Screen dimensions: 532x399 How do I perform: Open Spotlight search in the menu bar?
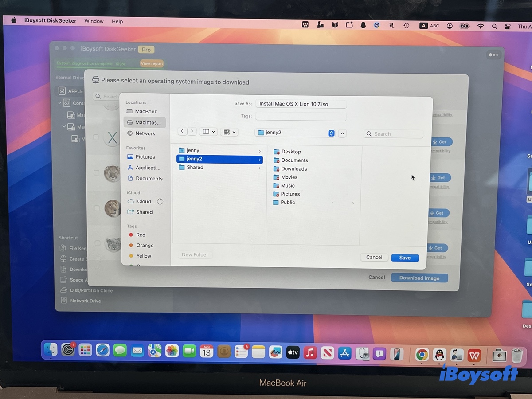(x=494, y=26)
